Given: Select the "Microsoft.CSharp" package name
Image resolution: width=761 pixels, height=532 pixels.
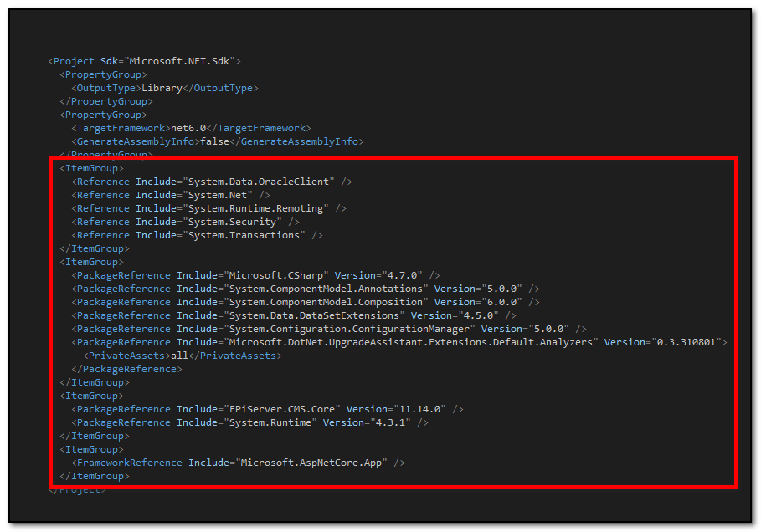Looking at the screenshot, I should tap(276, 275).
